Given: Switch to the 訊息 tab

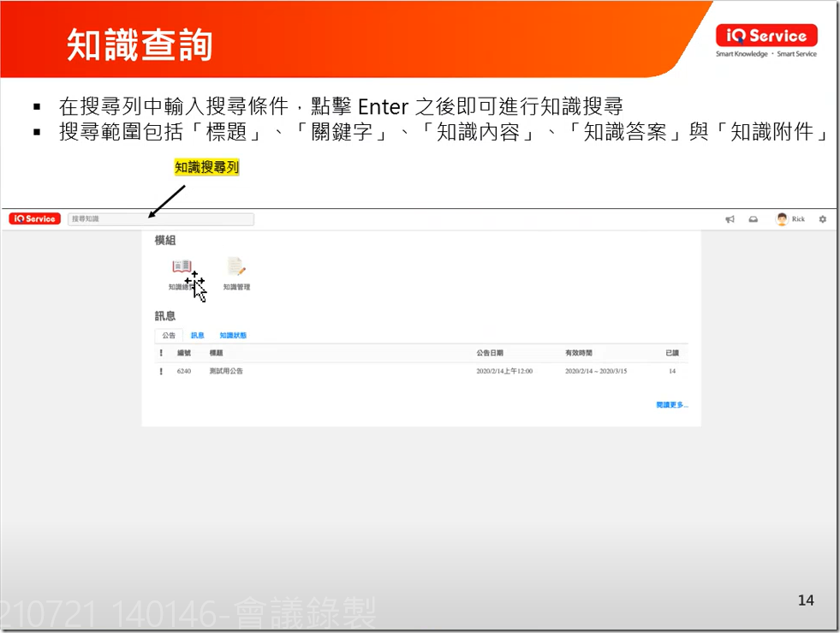Looking at the screenshot, I should click(197, 336).
